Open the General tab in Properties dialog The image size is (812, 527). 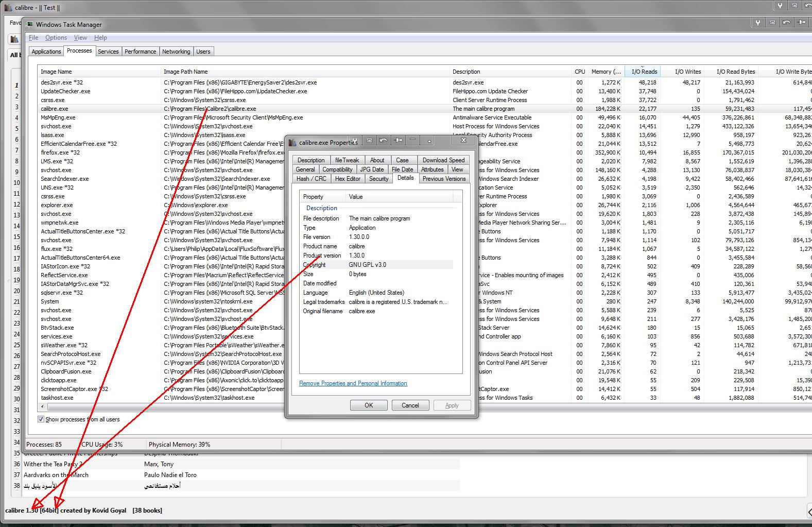click(x=305, y=169)
